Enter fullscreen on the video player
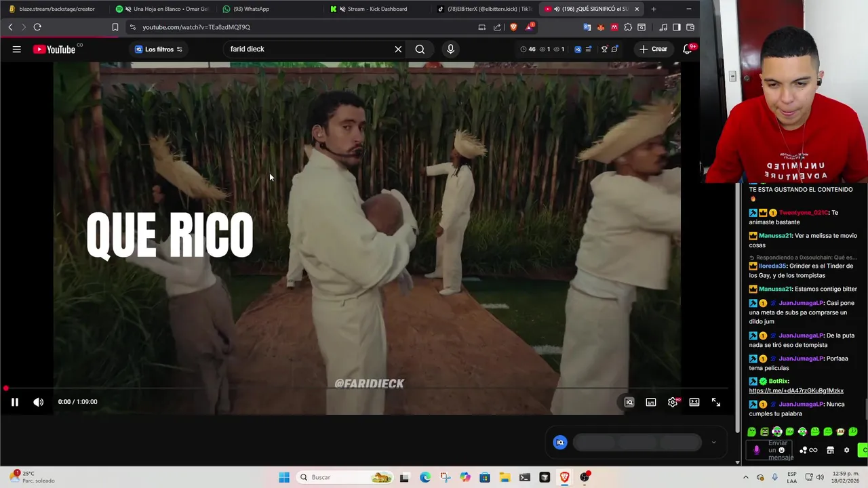868x488 pixels. click(716, 402)
